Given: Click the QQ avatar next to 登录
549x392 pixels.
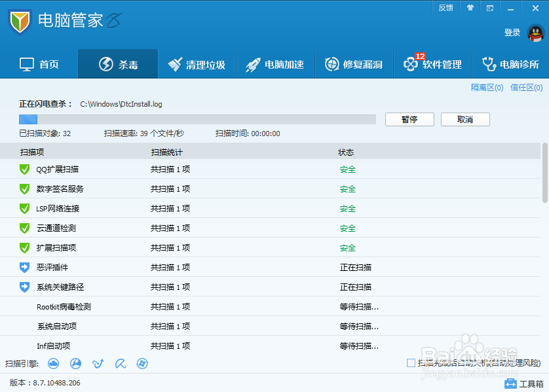Looking at the screenshot, I should (x=537, y=32).
